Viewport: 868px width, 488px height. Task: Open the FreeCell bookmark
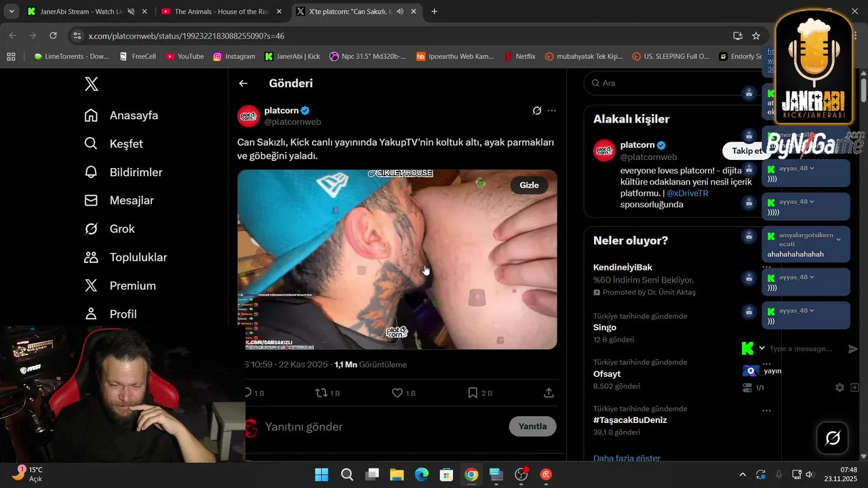138,56
